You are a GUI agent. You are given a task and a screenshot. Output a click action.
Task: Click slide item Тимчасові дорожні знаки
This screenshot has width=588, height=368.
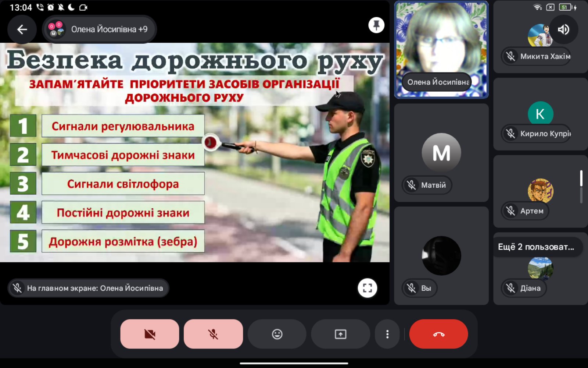123,155
